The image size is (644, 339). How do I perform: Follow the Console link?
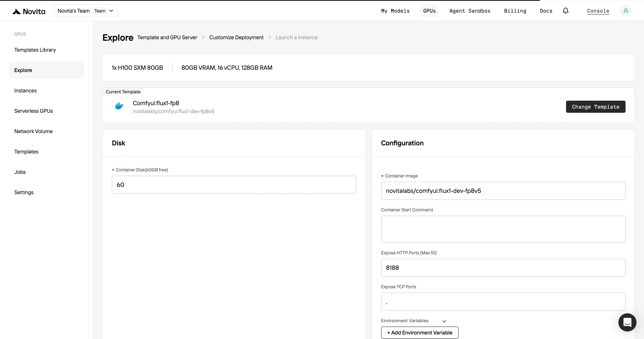598,11
